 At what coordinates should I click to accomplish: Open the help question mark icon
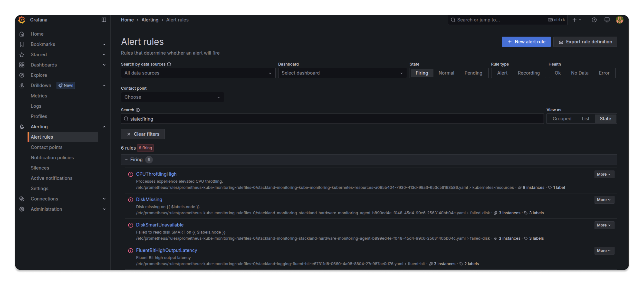[x=594, y=20]
